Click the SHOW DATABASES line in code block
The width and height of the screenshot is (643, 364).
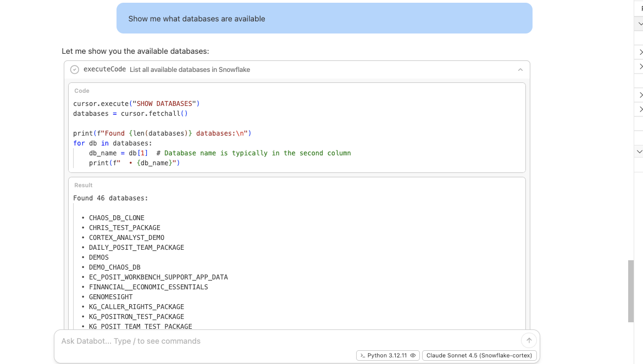(x=136, y=104)
